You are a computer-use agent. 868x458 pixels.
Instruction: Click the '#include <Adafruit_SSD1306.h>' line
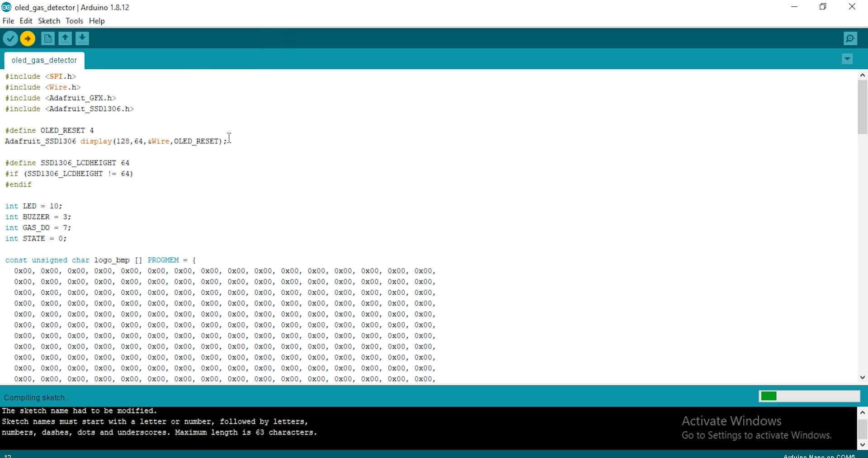point(70,109)
